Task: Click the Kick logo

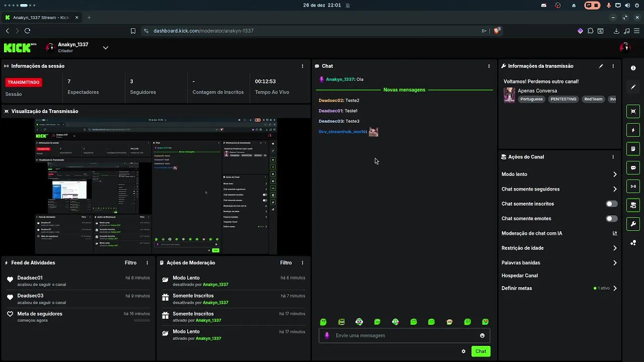Action: 20,48
